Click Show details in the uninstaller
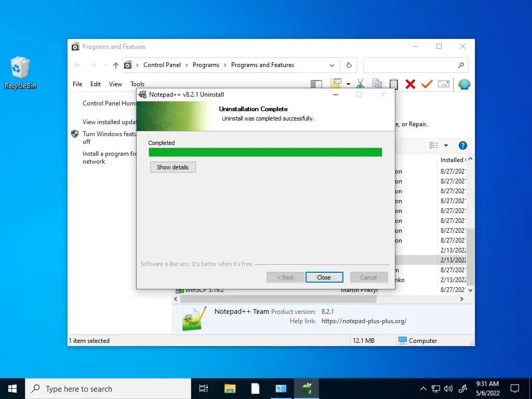The height and width of the screenshot is (399, 532). pyautogui.click(x=172, y=167)
